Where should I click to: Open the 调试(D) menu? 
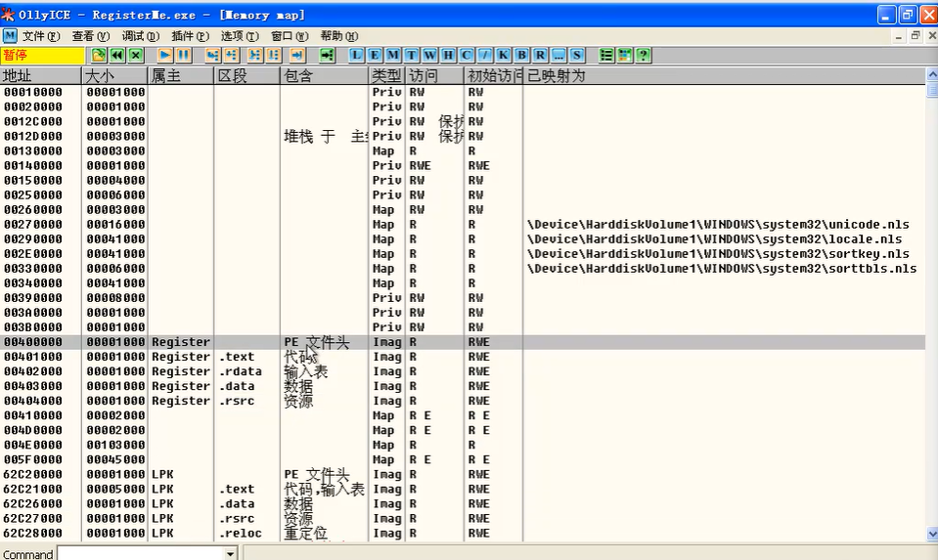coord(141,36)
